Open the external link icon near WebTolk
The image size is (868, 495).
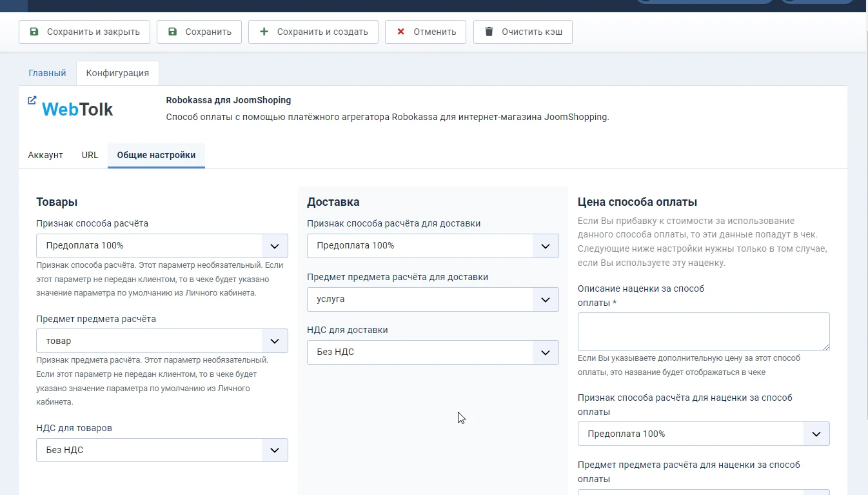(32, 100)
